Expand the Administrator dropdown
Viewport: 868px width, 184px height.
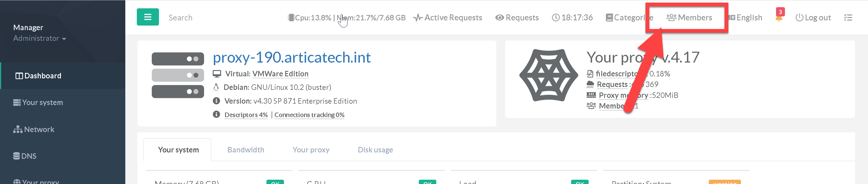click(x=39, y=38)
